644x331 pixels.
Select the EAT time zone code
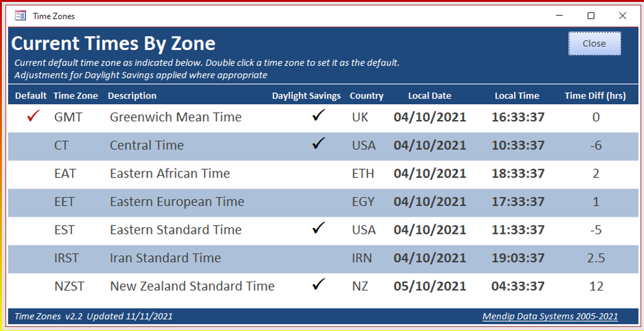65,173
